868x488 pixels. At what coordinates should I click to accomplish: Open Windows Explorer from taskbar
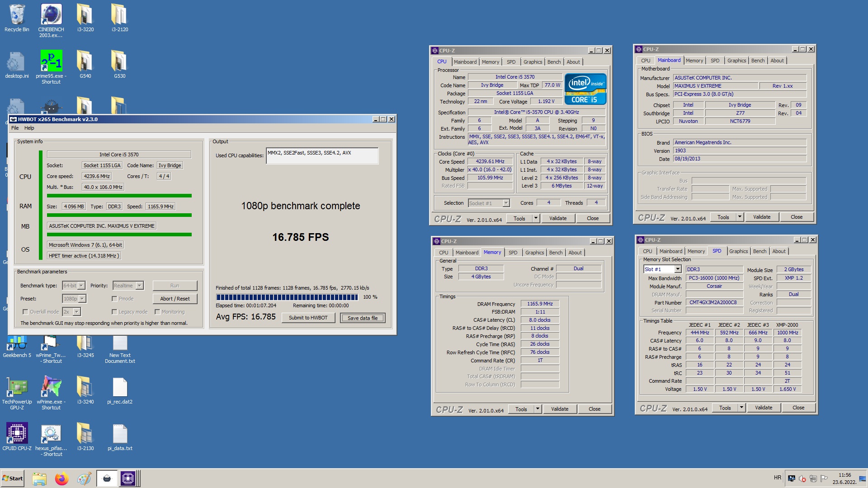click(39, 479)
